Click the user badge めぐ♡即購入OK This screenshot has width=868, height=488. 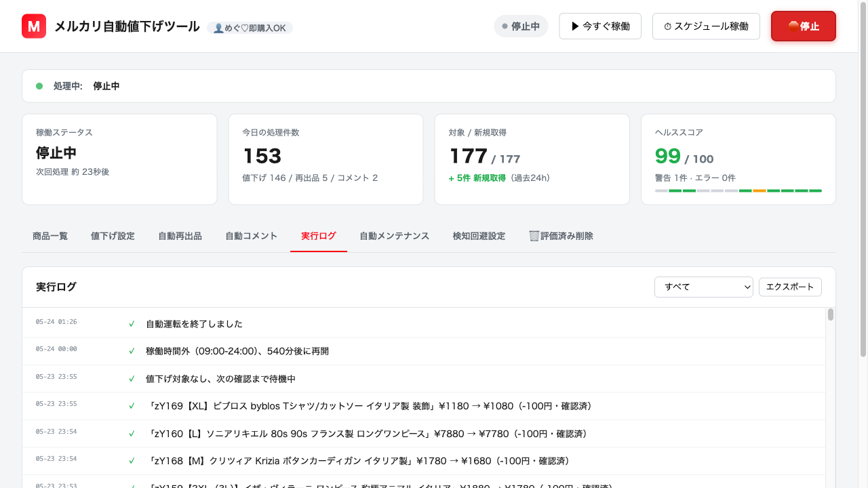point(250,28)
